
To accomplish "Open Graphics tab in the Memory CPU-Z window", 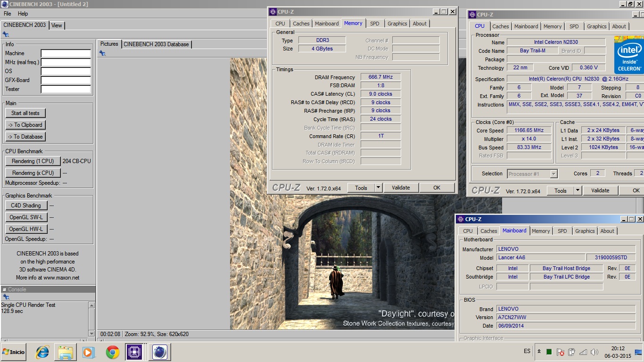I will (x=397, y=24).
